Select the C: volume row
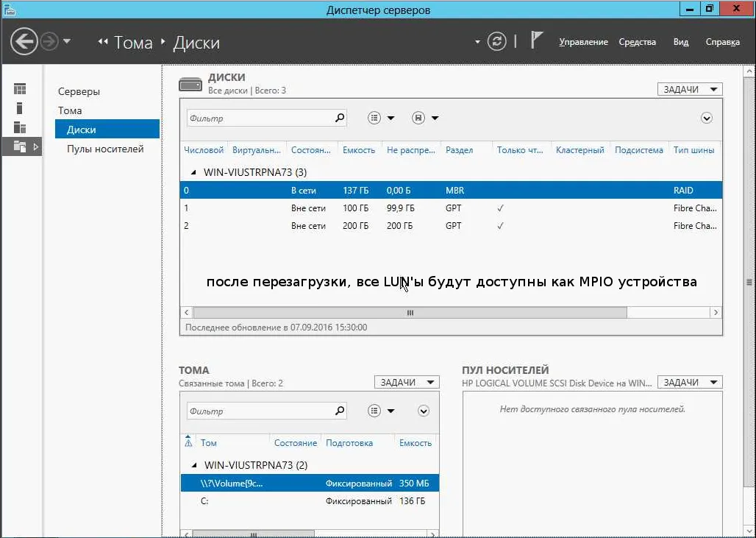The height and width of the screenshot is (538, 756). 310,501
